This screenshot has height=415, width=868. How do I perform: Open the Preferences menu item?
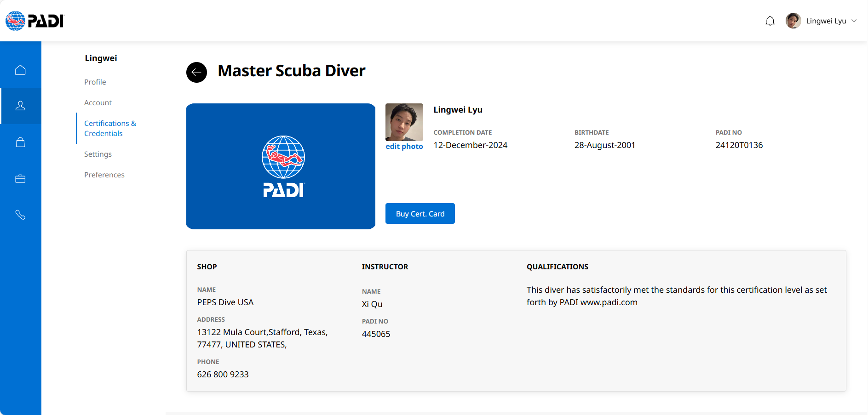click(x=104, y=175)
